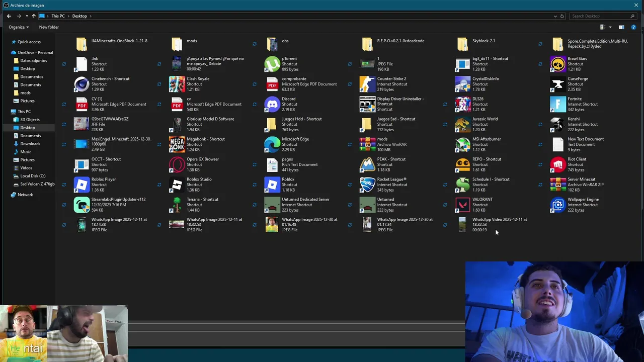Screen dimensions: 644x362
Task: Select the Skyblock-2.1 folder
Action: click(x=462, y=44)
